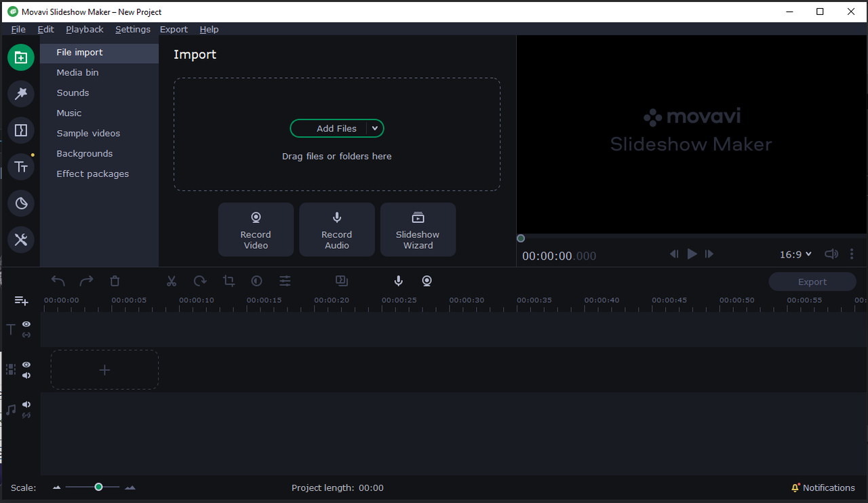Click the previous frame button
Image resolution: width=868 pixels, height=503 pixels.
674,254
